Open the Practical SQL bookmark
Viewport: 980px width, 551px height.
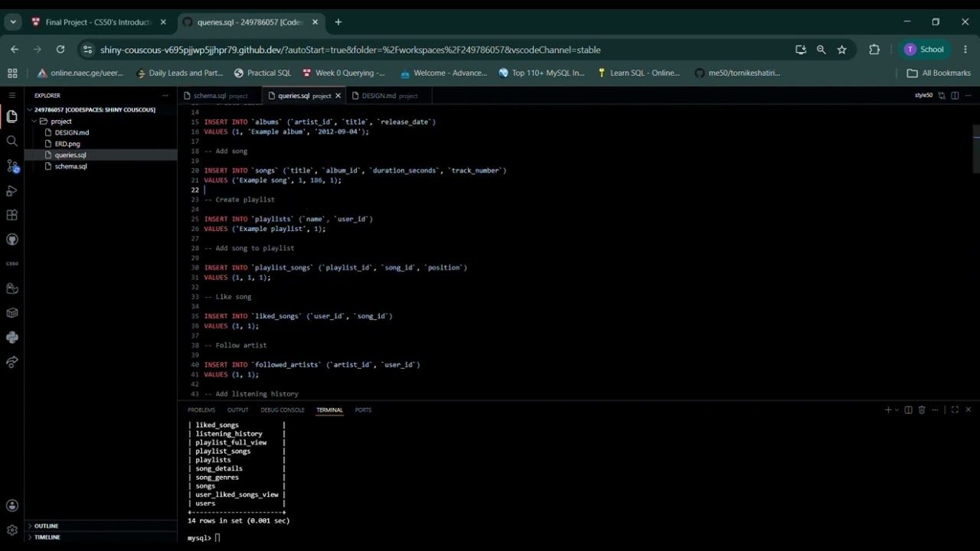(x=263, y=73)
